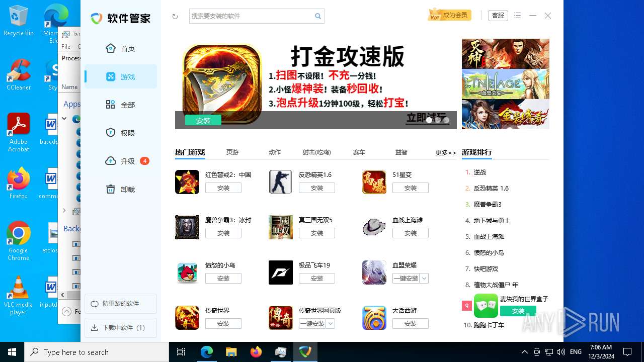Click the magnifier search icon

(318, 16)
